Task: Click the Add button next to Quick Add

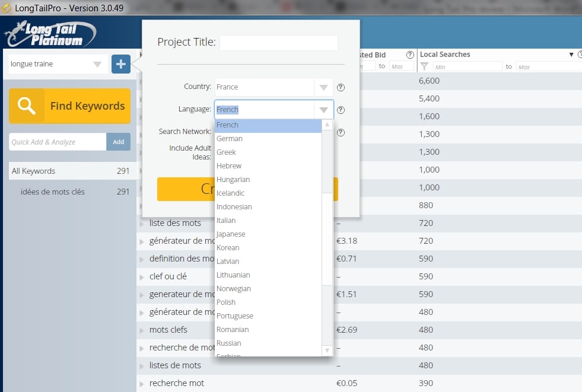Action: (119, 142)
